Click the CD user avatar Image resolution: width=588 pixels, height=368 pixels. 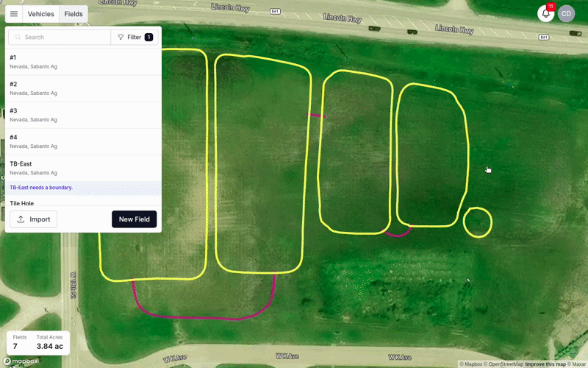click(566, 14)
